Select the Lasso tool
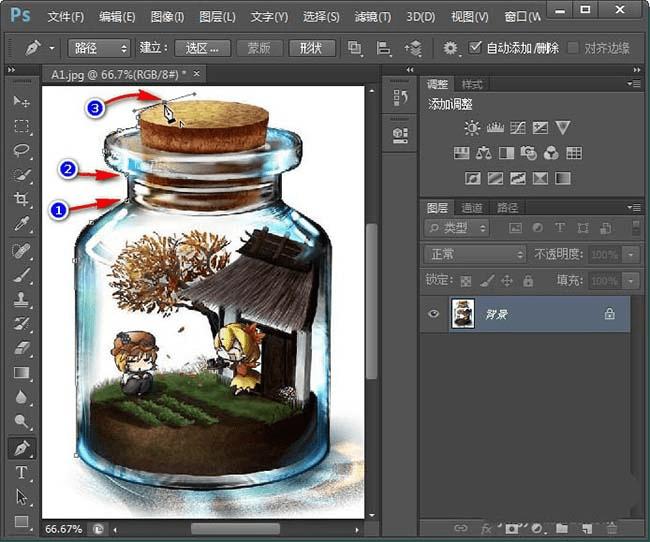Viewport: 650px width, 542px height. point(21,151)
